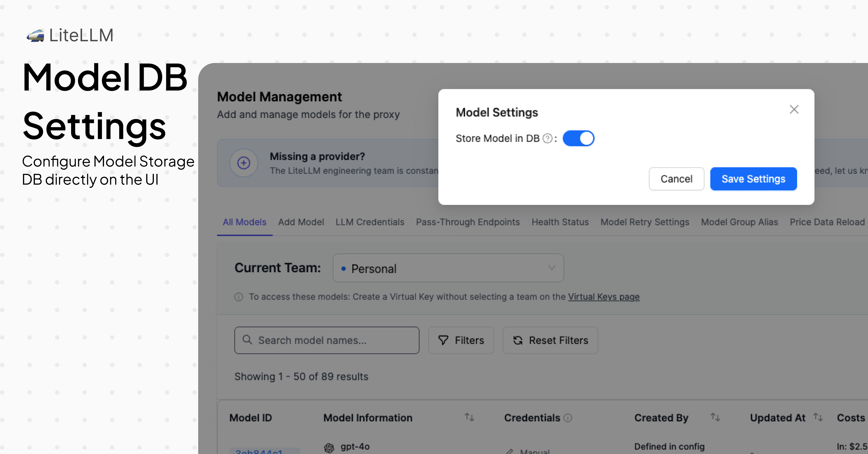Image resolution: width=868 pixels, height=454 pixels.
Task: Click the sort icon on Created By column
Action: coord(715,418)
